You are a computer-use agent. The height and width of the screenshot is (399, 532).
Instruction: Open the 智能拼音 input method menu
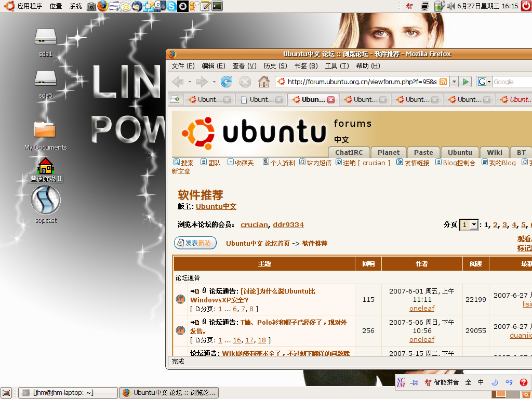pyautogui.click(x=442, y=383)
